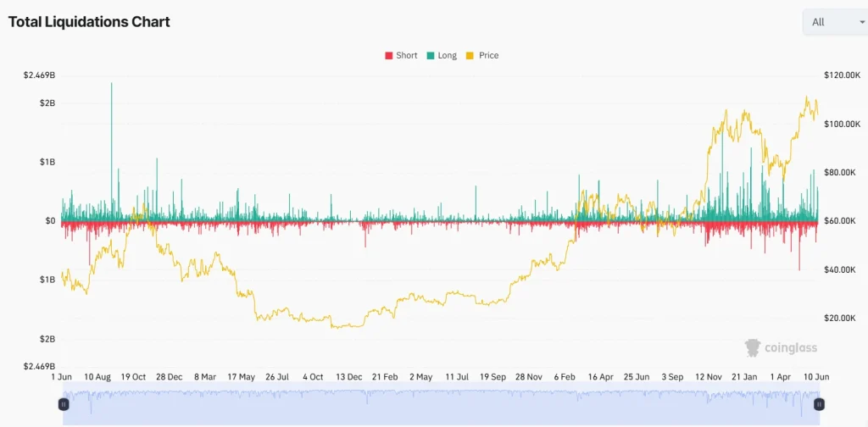Click the 2 May date label

[420, 377]
